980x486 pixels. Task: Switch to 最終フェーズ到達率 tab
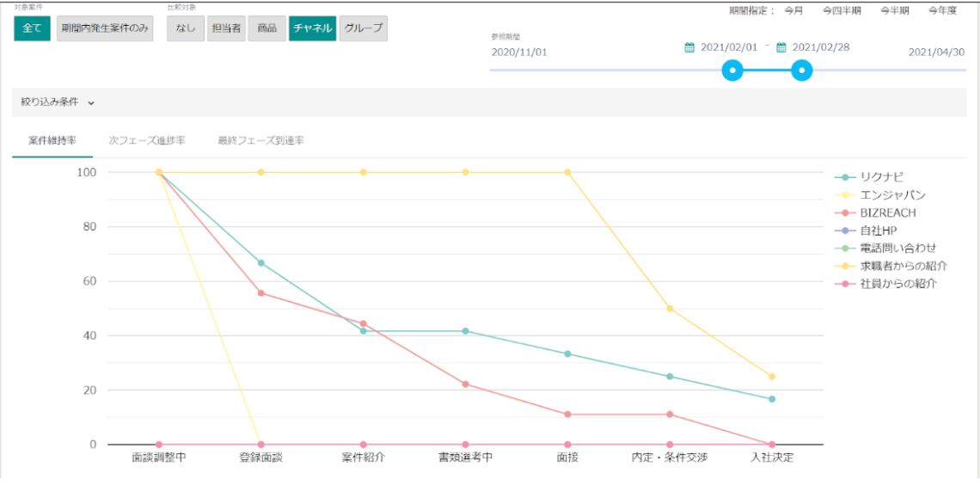pos(260,140)
